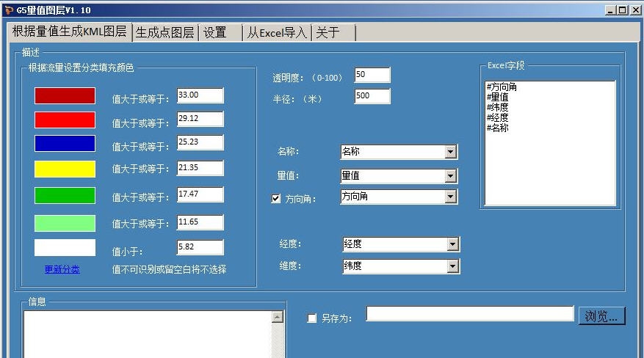Click the 透明度 input field
644x358 pixels.
[372, 75]
